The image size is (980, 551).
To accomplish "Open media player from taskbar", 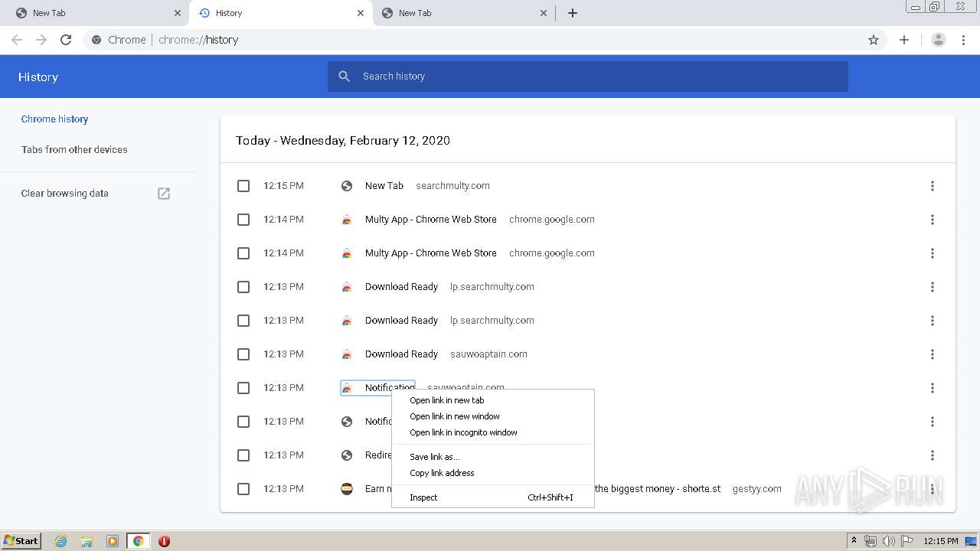I will click(x=113, y=541).
